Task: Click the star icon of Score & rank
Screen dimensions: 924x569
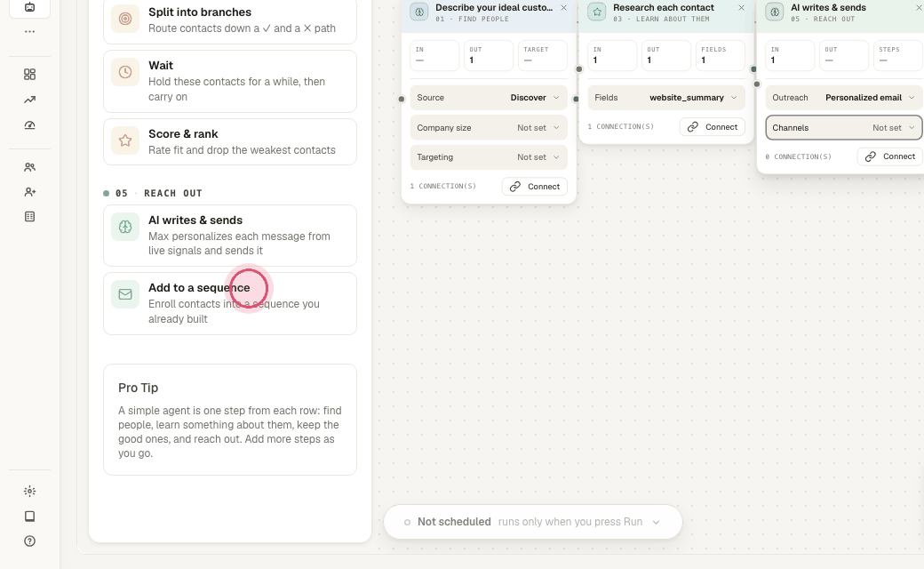Action: coord(125,140)
